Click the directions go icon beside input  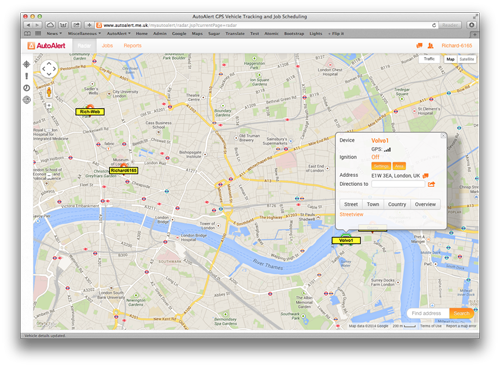[x=431, y=184]
